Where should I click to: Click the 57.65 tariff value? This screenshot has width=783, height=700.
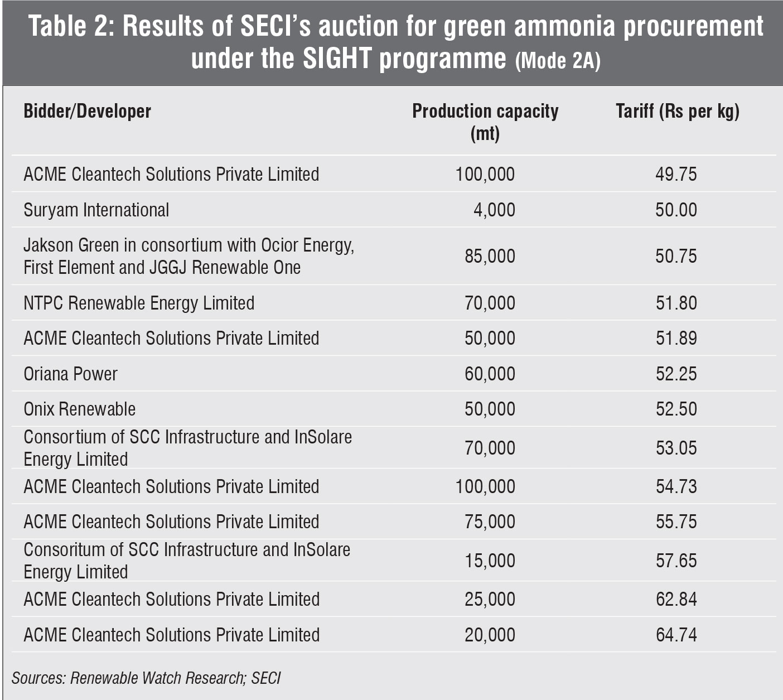[x=676, y=561]
